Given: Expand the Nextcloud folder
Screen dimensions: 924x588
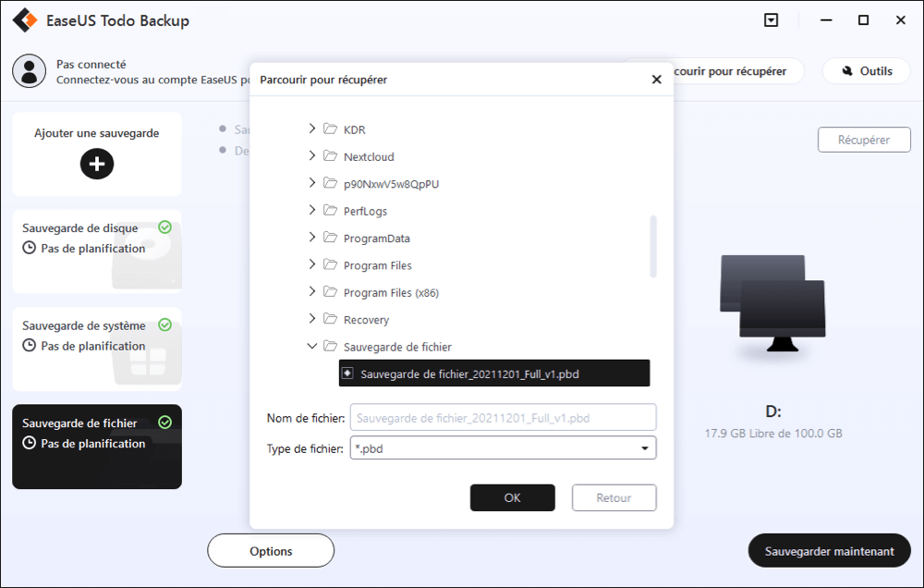Looking at the screenshot, I should 311,155.
